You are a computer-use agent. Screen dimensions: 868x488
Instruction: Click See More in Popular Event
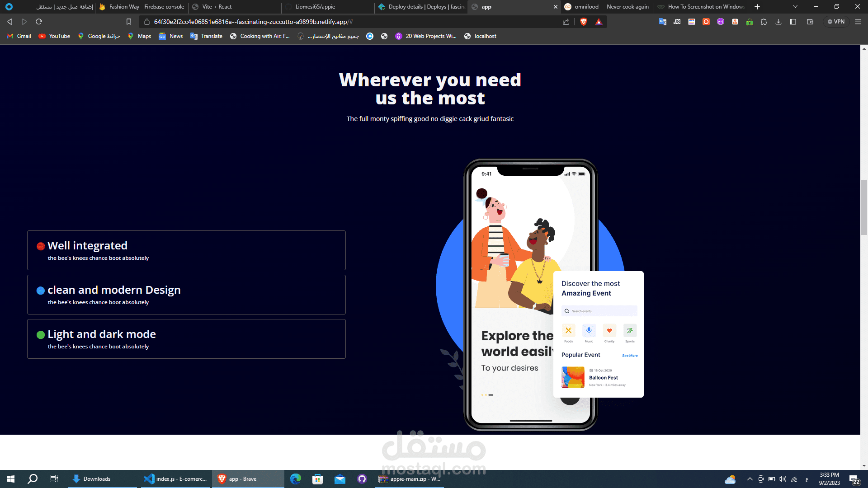click(x=630, y=356)
